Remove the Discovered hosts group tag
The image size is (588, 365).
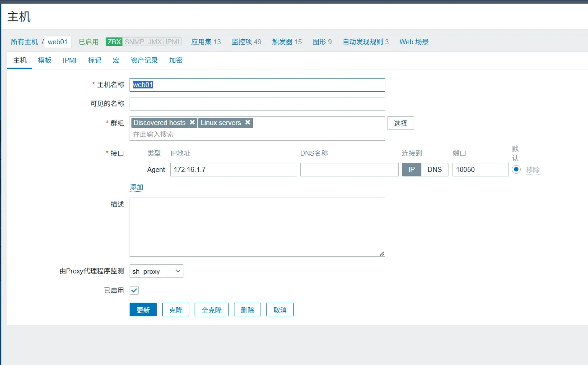tap(192, 123)
